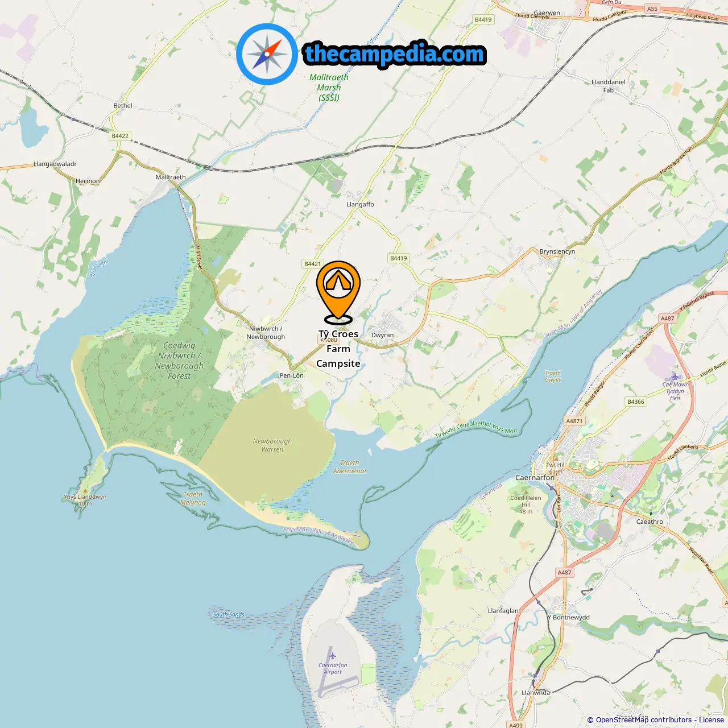
Task: Click the B4421 road shield
Action: click(x=312, y=264)
